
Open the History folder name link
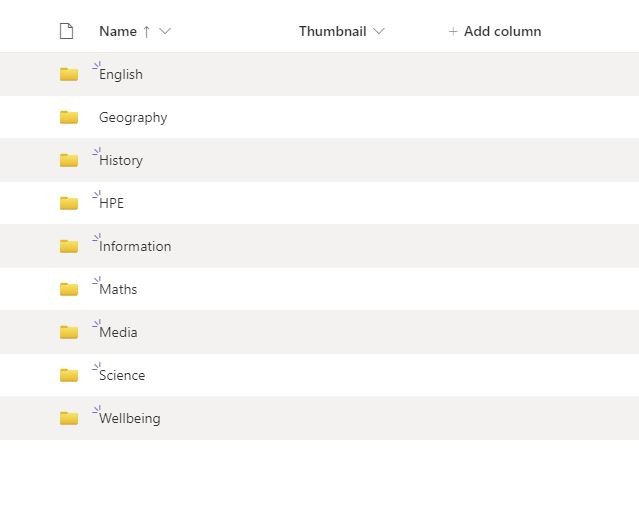[x=121, y=161]
